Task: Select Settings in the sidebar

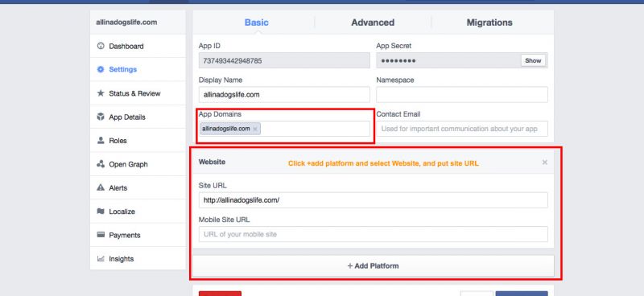Action: coord(138,69)
